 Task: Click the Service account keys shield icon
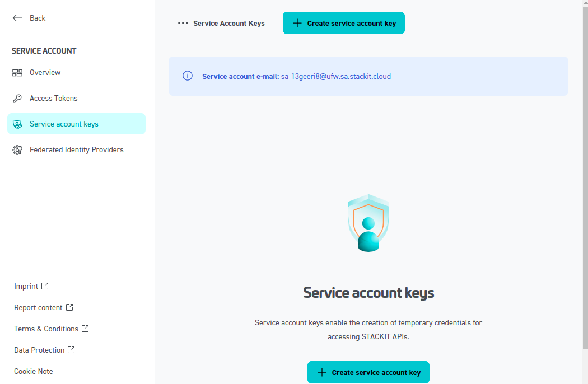[17, 124]
